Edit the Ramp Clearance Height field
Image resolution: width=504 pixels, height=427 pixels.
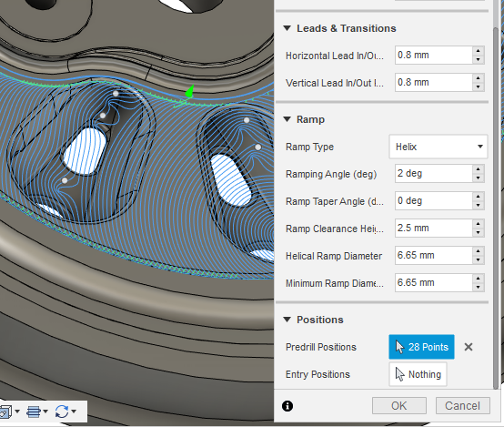coord(434,229)
